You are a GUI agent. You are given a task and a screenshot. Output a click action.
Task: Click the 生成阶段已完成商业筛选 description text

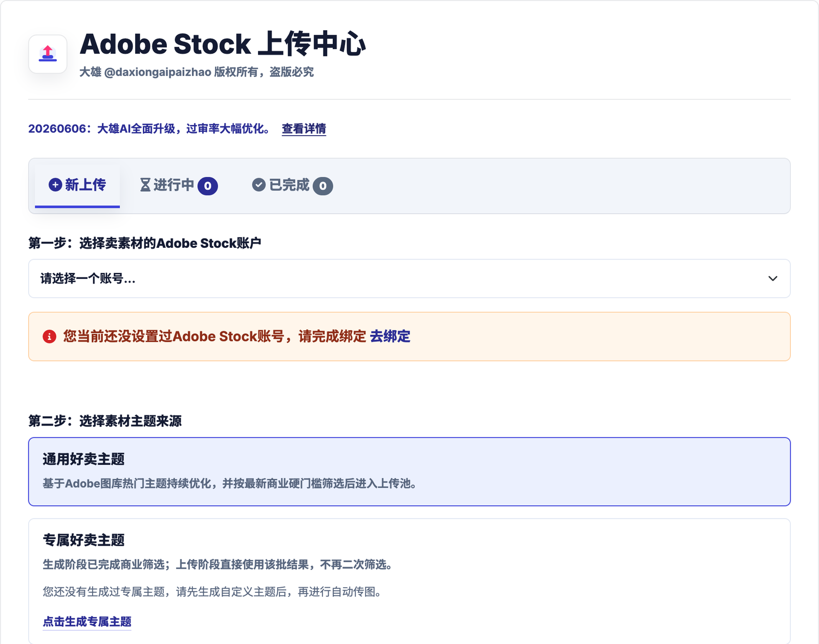[219, 564]
